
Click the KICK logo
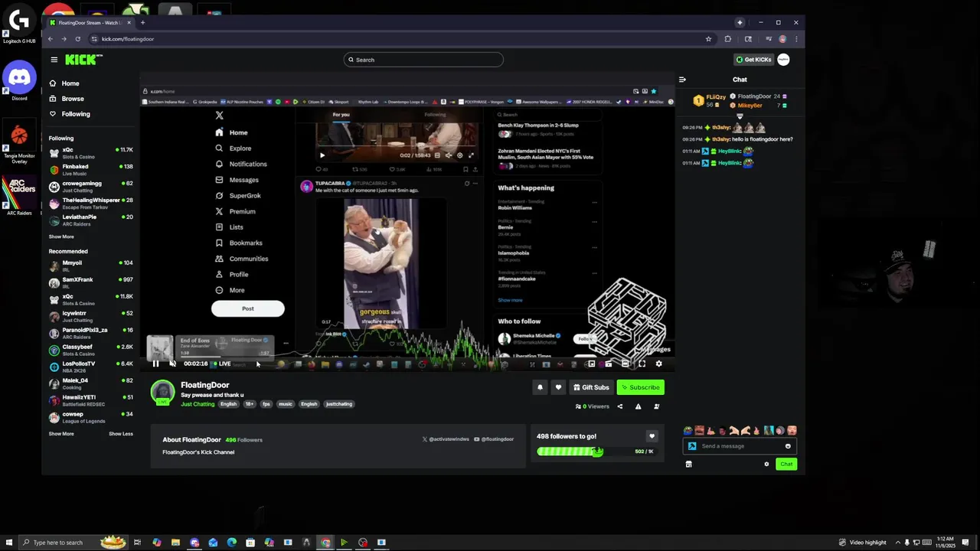[83, 60]
